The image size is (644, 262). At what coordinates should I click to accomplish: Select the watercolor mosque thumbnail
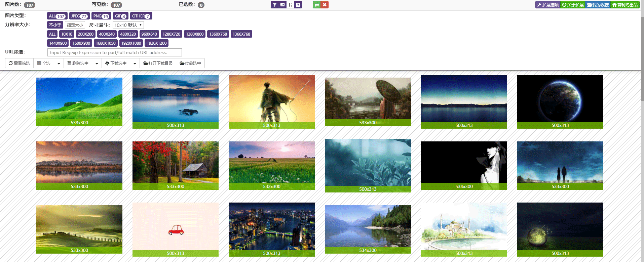[x=464, y=229]
